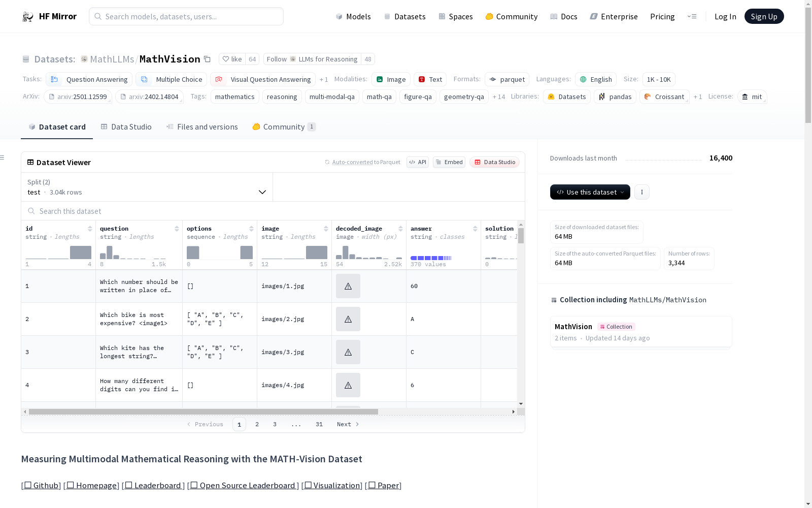Viewport: 812px width, 508px height.
Task: Sort by the decoded_image column arrows
Action: click(x=400, y=229)
